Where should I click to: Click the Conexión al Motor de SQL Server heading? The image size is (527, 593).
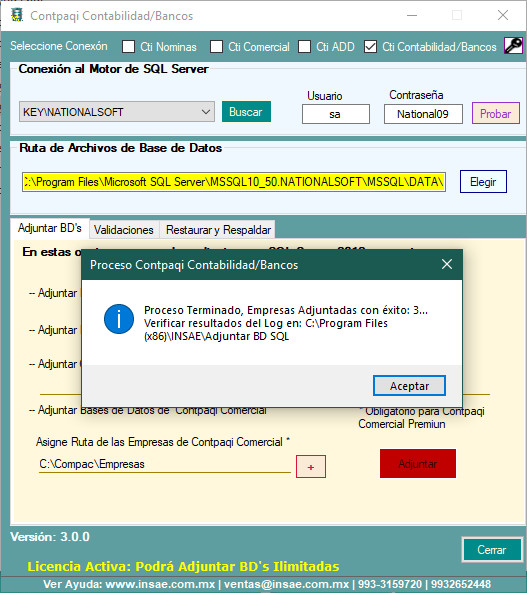[x=113, y=69]
